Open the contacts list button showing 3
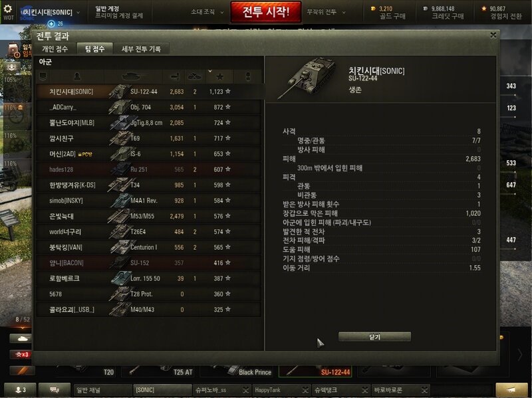Viewport: 532px width, 398px height. [x=21, y=390]
